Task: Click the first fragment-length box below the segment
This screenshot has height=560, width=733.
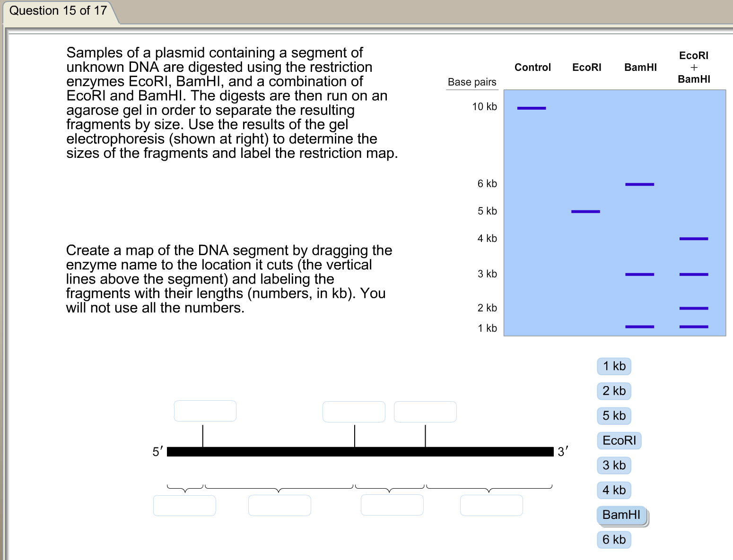Action: point(184,505)
